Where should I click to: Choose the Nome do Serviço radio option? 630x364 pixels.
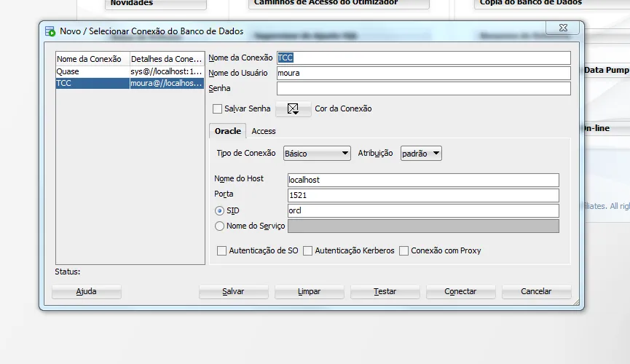[x=220, y=226]
